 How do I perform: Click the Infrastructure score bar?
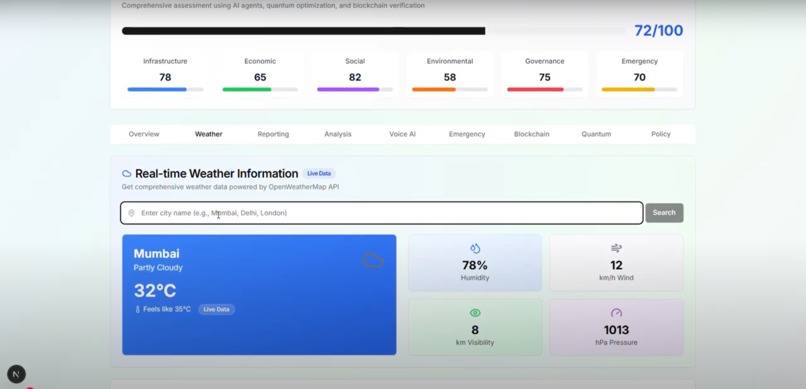pos(165,89)
